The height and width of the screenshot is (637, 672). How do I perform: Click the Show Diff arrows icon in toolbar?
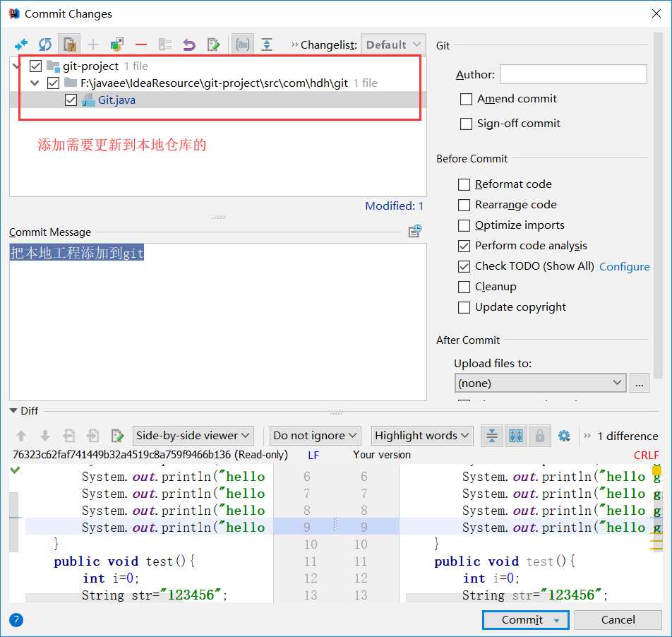(x=21, y=44)
